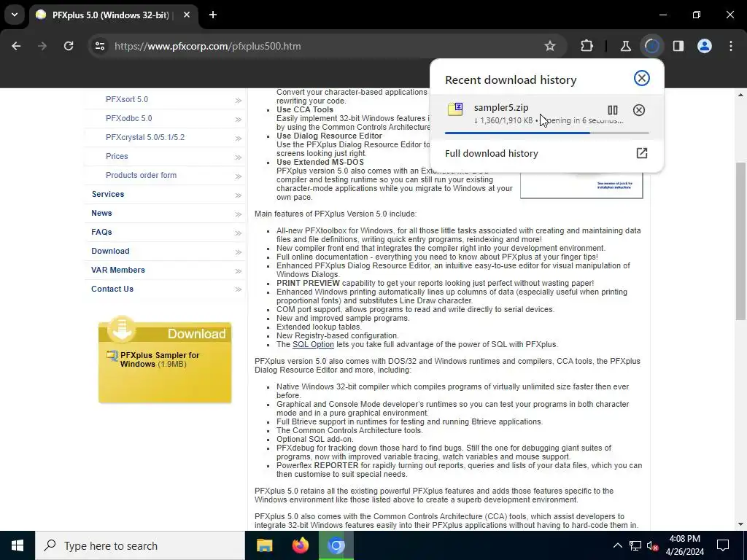Click the downloads progress icon in toolbar
This screenshot has width=747, height=560.
[651, 46]
